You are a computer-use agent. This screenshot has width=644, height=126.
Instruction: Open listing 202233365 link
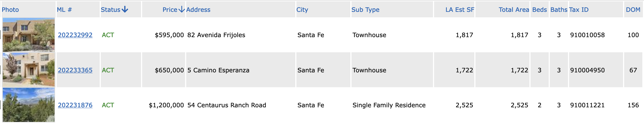coord(75,70)
